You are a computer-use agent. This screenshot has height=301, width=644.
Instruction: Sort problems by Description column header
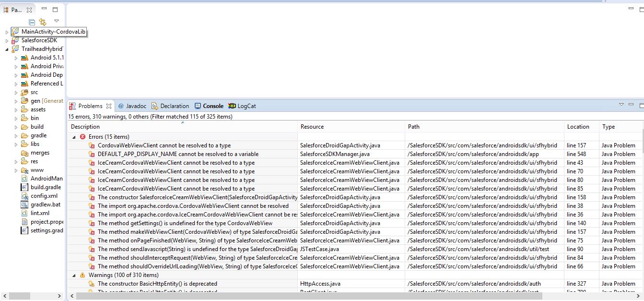point(85,127)
